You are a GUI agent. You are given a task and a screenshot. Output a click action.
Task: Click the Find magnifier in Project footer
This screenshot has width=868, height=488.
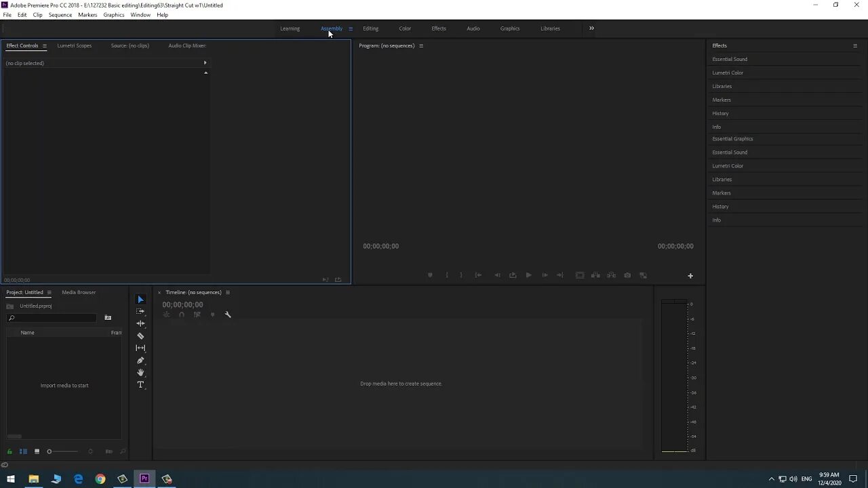pos(123,451)
